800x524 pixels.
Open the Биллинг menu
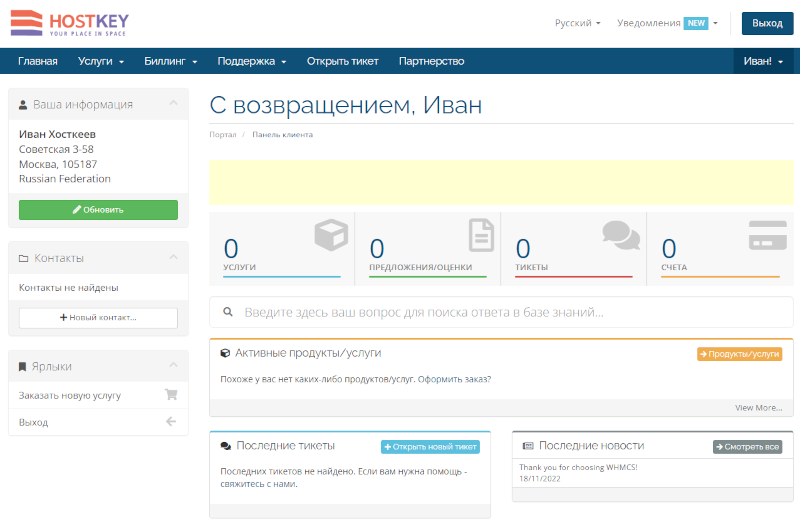tap(170, 61)
